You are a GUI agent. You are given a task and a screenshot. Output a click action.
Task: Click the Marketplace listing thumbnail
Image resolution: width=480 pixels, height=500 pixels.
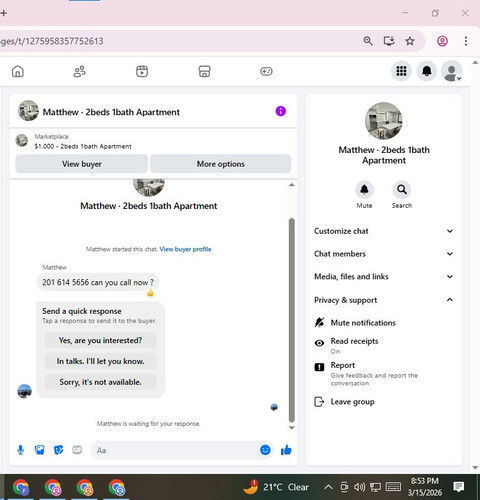22,140
